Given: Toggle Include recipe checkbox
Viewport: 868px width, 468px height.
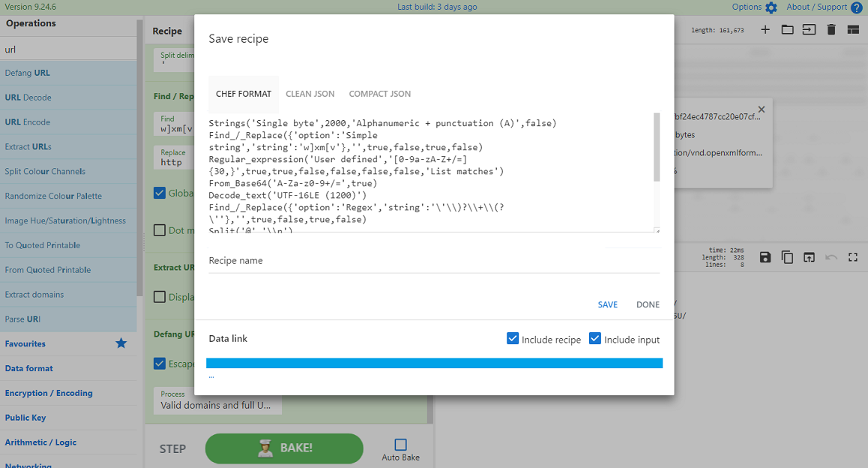Looking at the screenshot, I should click(x=513, y=338).
